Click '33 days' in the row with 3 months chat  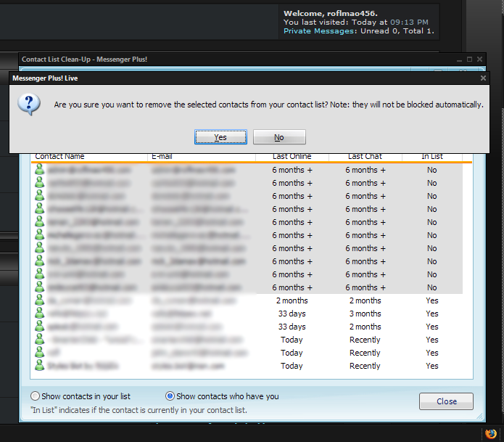[x=292, y=314]
